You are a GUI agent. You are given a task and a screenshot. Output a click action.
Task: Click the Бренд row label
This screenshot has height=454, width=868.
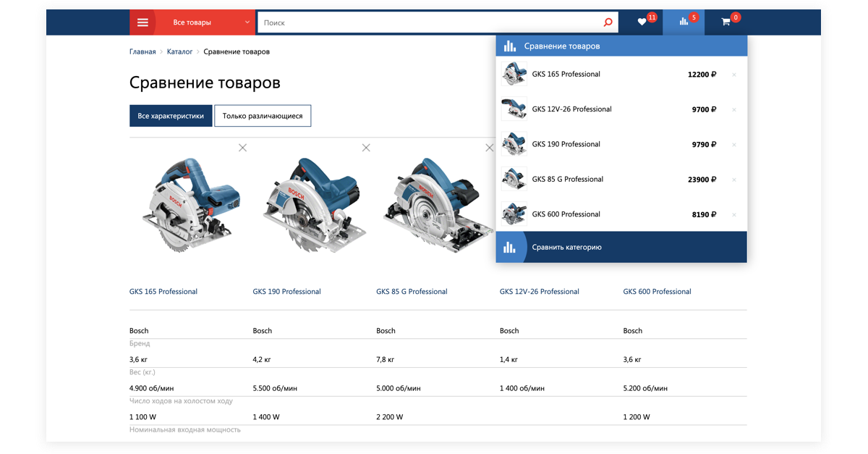140,344
